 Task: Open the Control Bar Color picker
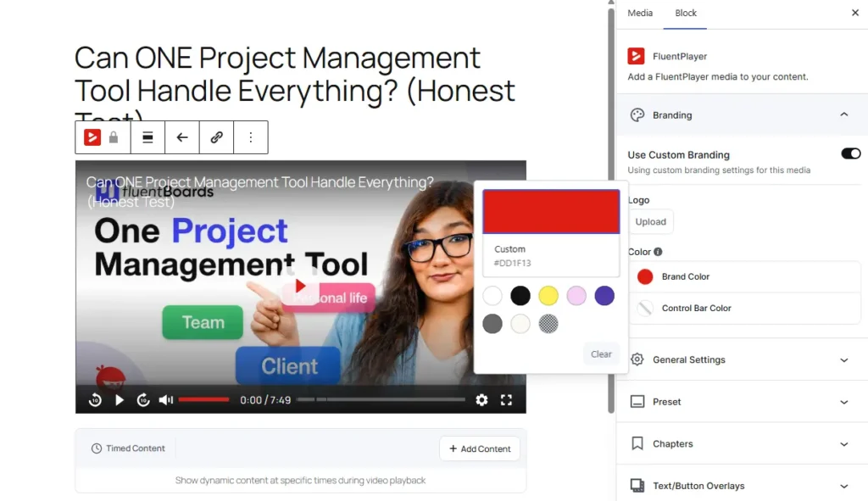pos(744,308)
